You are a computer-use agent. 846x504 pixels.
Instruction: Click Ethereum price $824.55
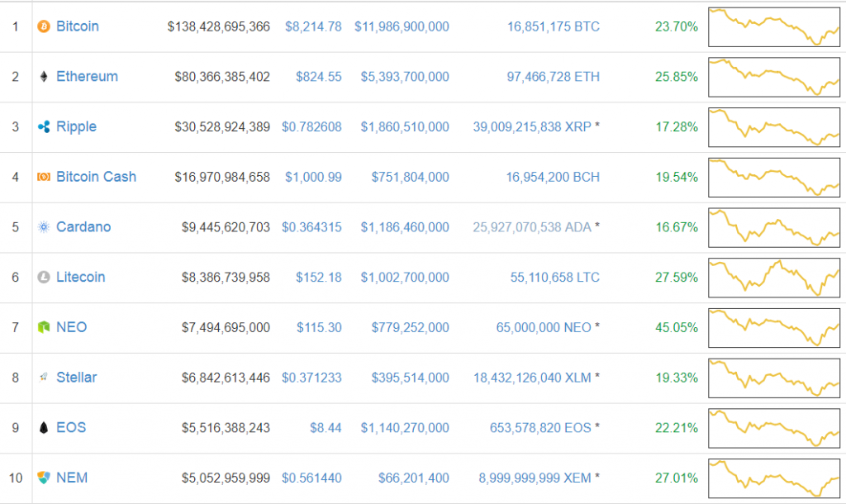[318, 77]
